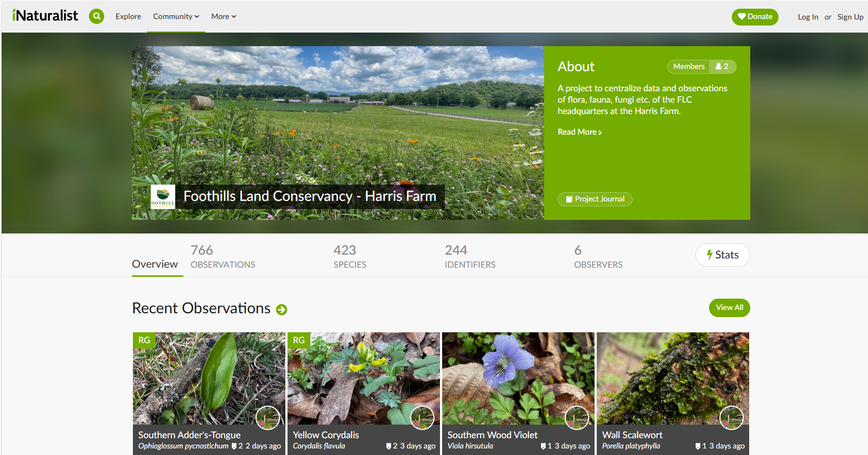868x455 pixels.
Task: Click Viola hirsutula scientific name
Action: (470, 446)
